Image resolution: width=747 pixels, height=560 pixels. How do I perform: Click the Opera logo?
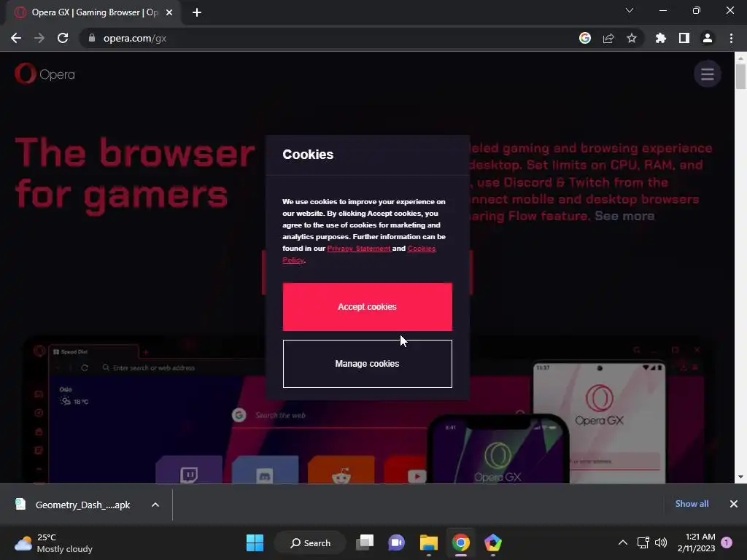pos(44,74)
